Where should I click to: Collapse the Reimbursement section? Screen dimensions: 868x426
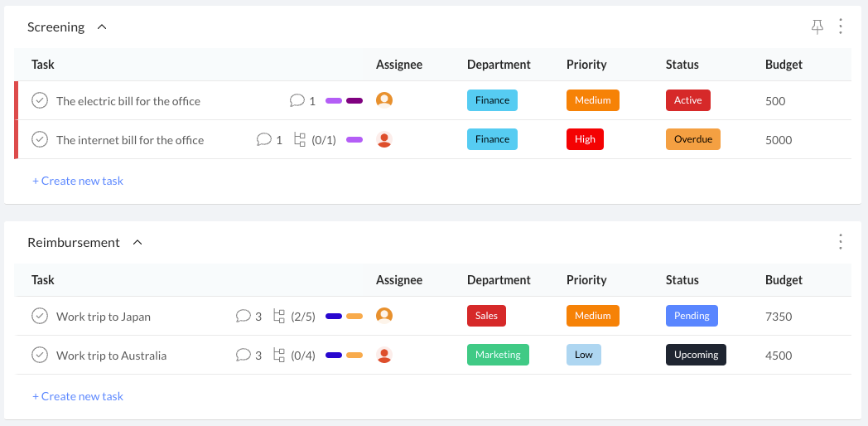137,242
